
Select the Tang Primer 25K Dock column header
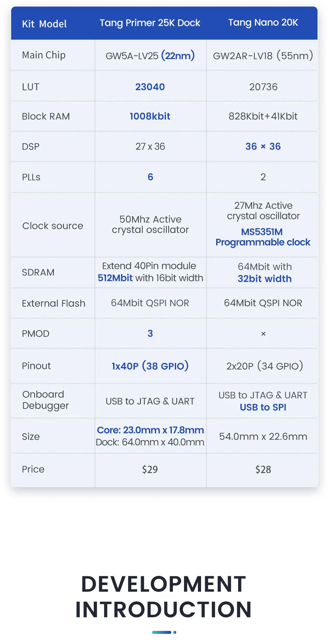click(x=150, y=23)
